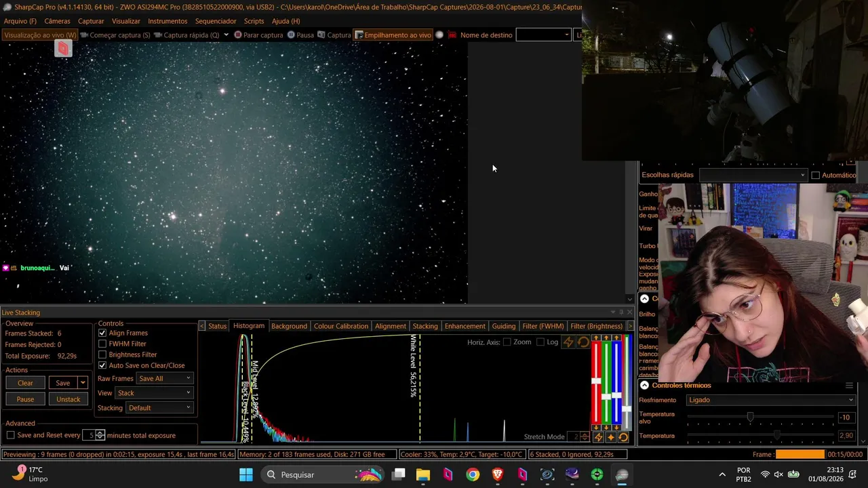Switch to the Colour Calibration tab
Viewport: 868px width, 488px height.
click(x=341, y=326)
